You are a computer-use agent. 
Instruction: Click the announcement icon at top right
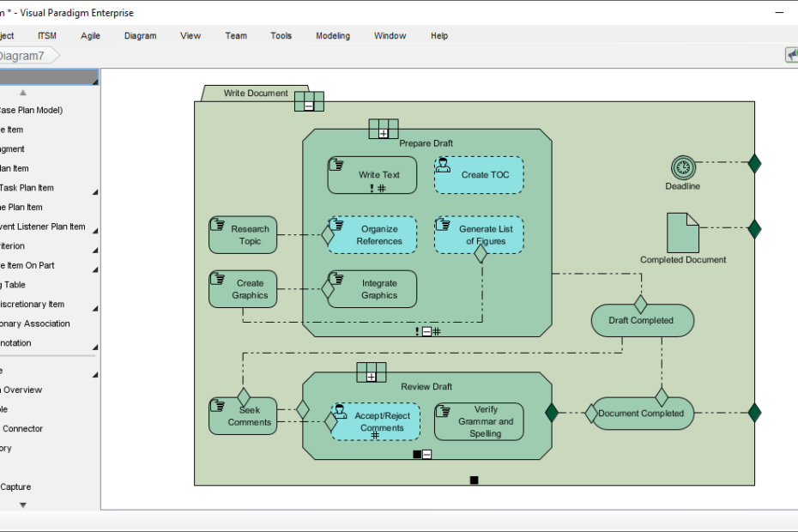(791, 55)
